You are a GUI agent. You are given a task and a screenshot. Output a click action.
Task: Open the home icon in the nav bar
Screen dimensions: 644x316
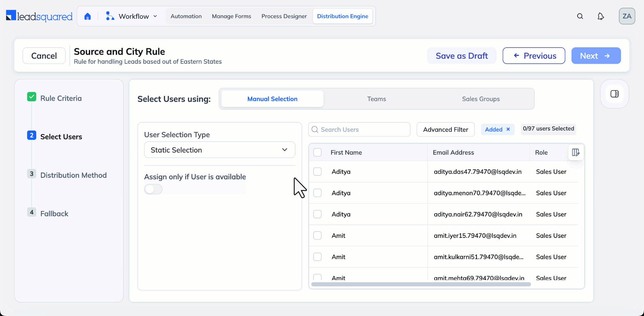tap(88, 16)
